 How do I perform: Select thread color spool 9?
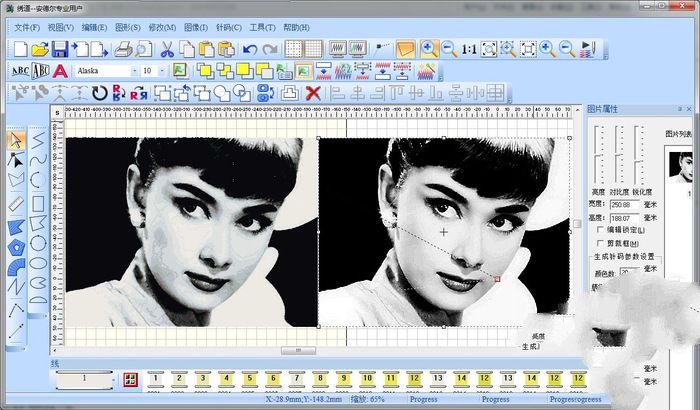click(343, 380)
